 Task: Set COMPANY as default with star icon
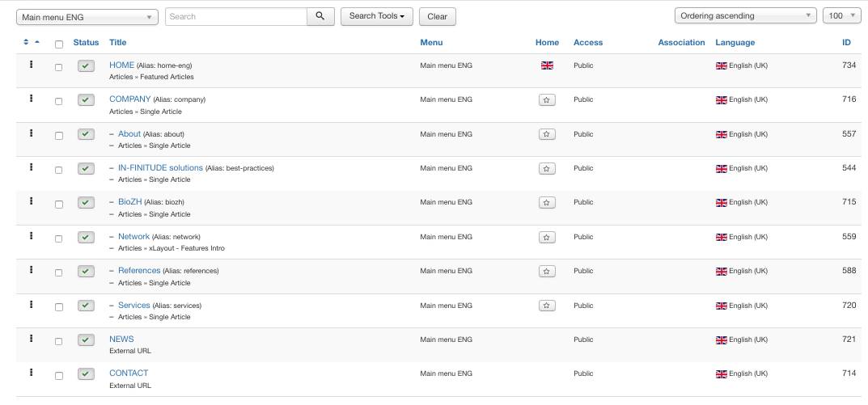click(547, 100)
